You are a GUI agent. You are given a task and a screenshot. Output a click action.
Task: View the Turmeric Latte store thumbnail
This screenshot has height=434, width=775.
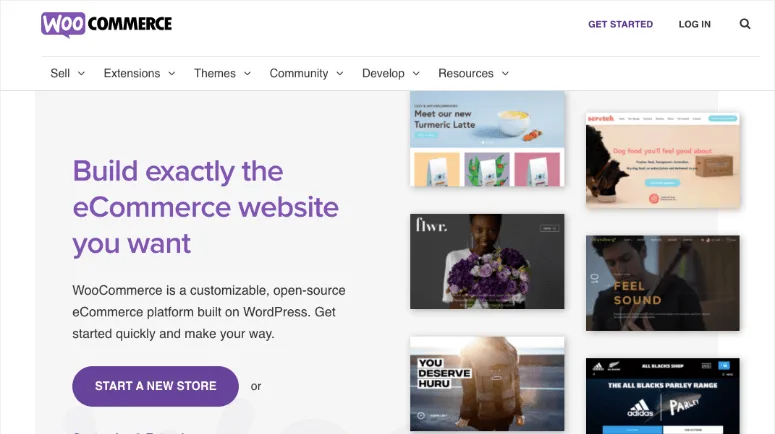click(x=487, y=139)
